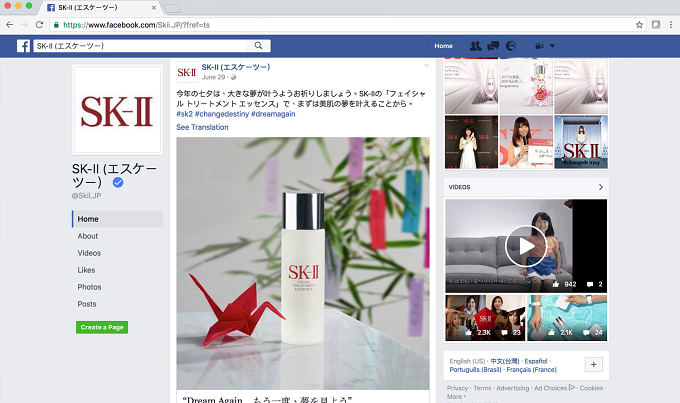Reload the page
The height and width of the screenshot is (403, 680).
(x=39, y=25)
